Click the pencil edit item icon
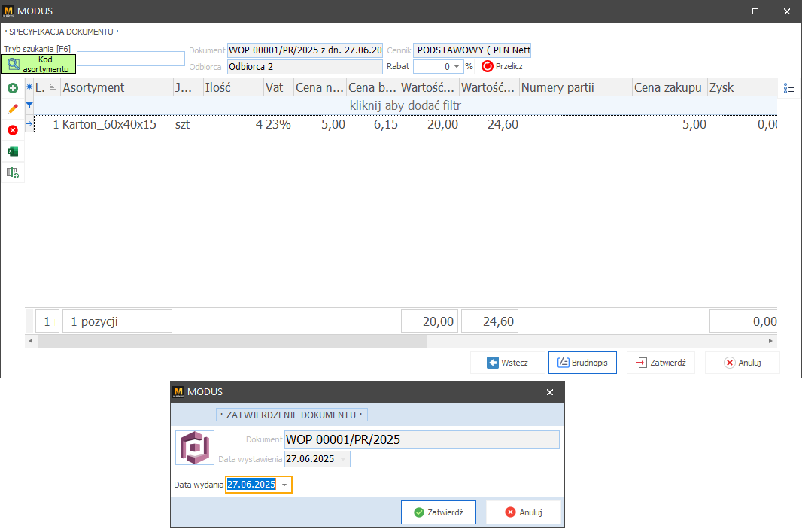 click(12, 109)
